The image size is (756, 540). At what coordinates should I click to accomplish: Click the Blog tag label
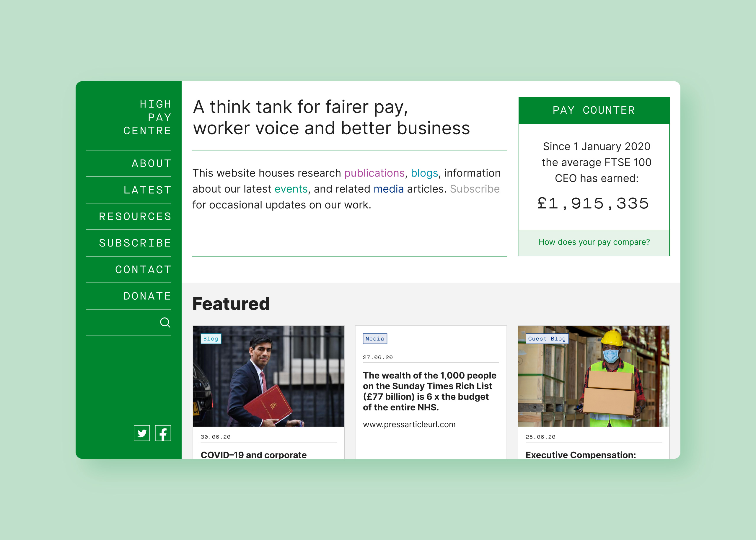[x=211, y=339]
